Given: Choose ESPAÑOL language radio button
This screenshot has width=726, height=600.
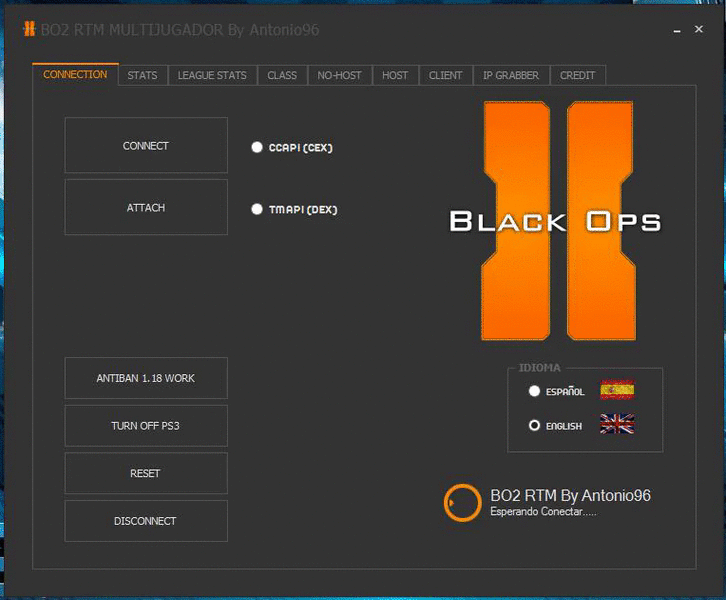Looking at the screenshot, I should 534,391.
